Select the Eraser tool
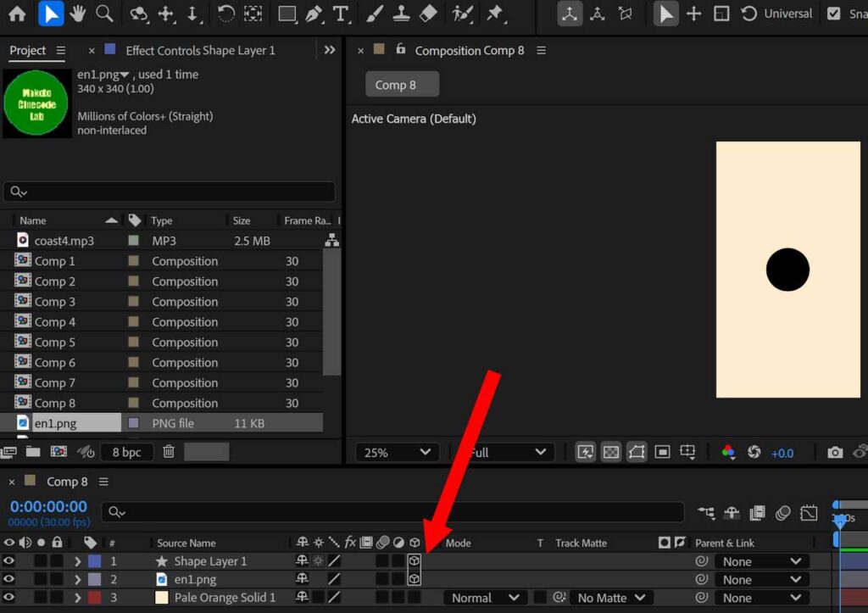The height and width of the screenshot is (613, 868). (428, 14)
